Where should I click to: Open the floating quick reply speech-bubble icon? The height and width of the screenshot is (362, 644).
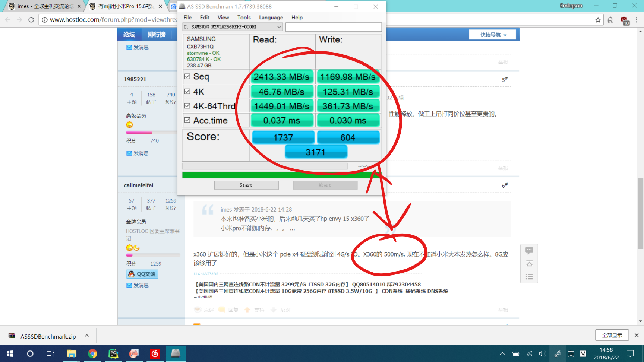pyautogui.click(x=529, y=250)
